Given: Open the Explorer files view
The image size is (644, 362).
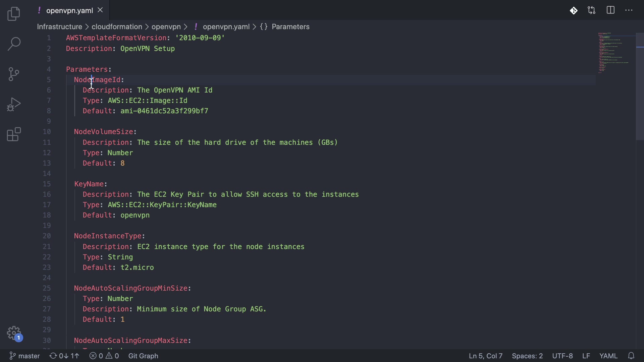Looking at the screenshot, I should click(x=14, y=14).
